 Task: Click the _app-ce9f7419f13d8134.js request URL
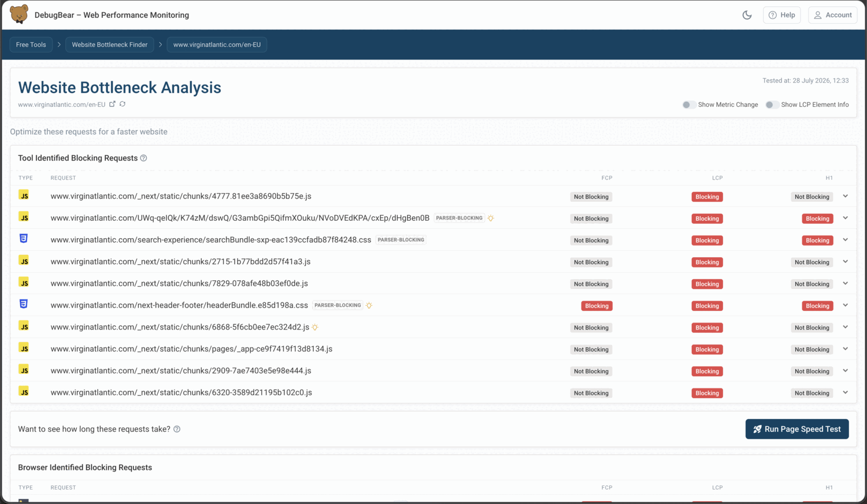pyautogui.click(x=191, y=349)
